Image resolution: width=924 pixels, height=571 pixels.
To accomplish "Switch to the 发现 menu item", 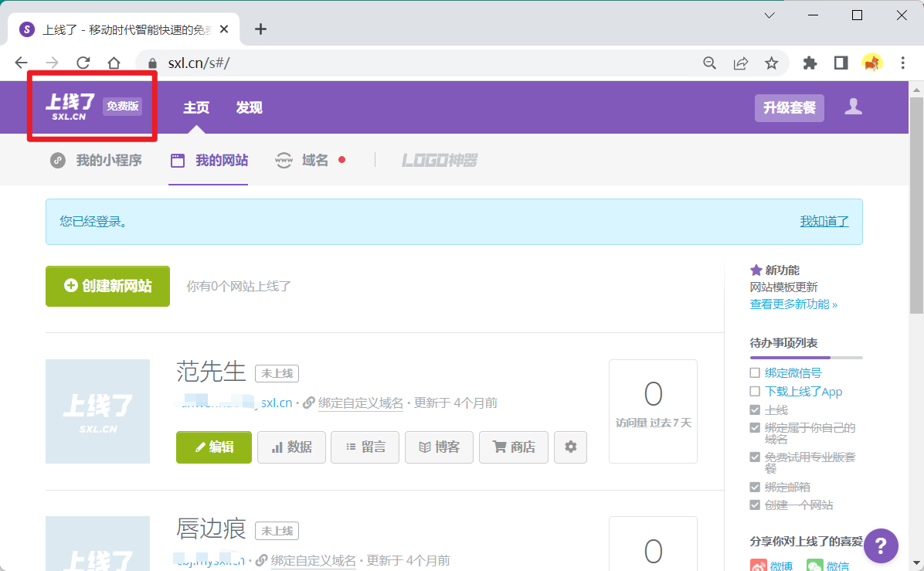I will 249,107.
